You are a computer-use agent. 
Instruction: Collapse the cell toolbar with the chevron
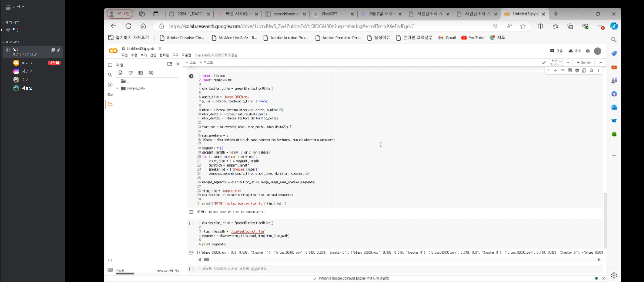click(601, 62)
